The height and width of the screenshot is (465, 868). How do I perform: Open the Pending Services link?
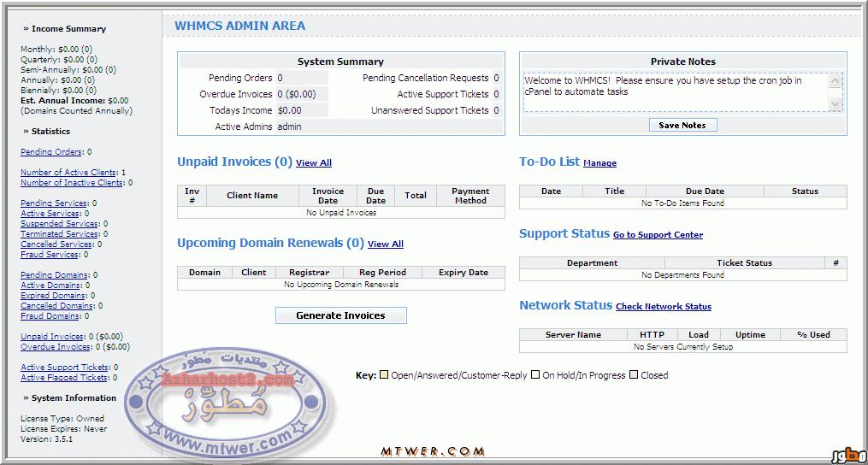tap(54, 203)
